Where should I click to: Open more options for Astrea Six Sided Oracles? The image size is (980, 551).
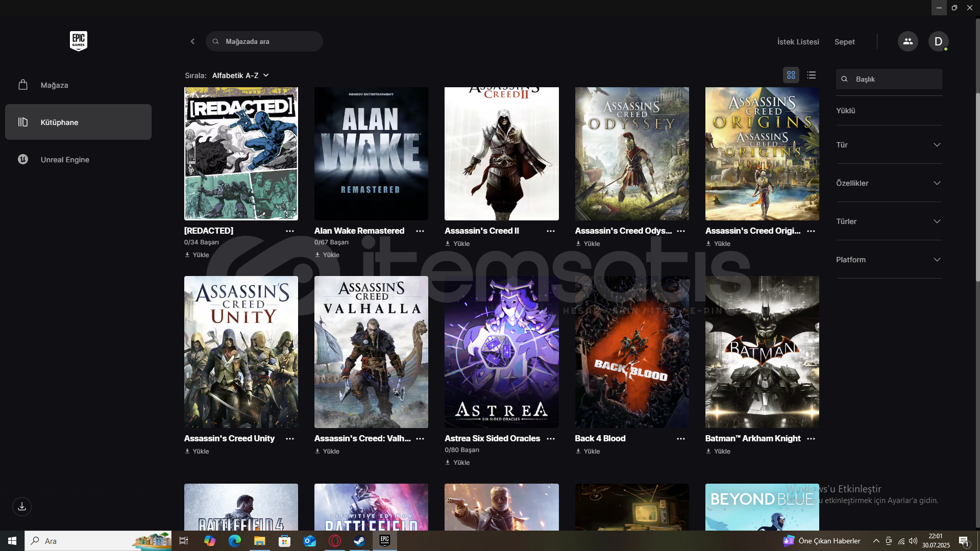[551, 439]
